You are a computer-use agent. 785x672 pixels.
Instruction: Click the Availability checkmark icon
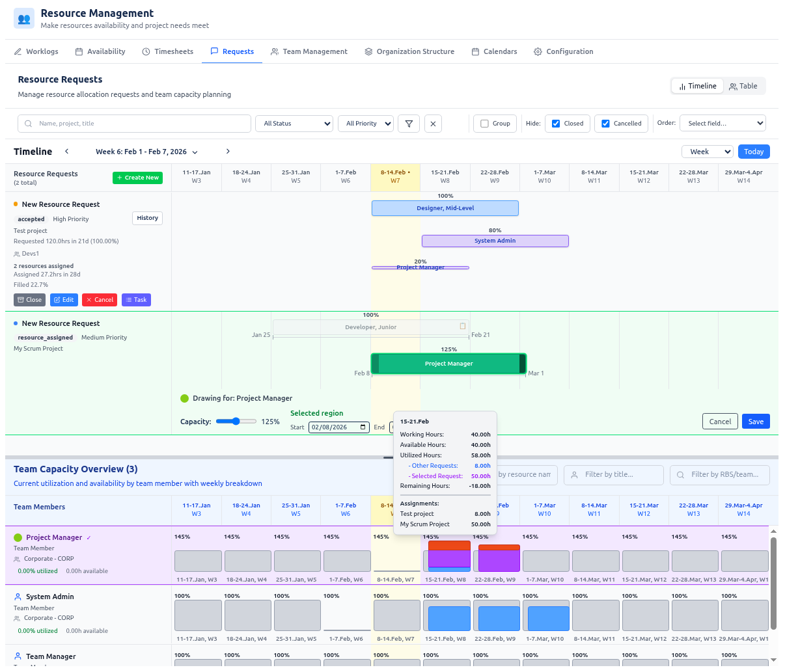tap(78, 51)
